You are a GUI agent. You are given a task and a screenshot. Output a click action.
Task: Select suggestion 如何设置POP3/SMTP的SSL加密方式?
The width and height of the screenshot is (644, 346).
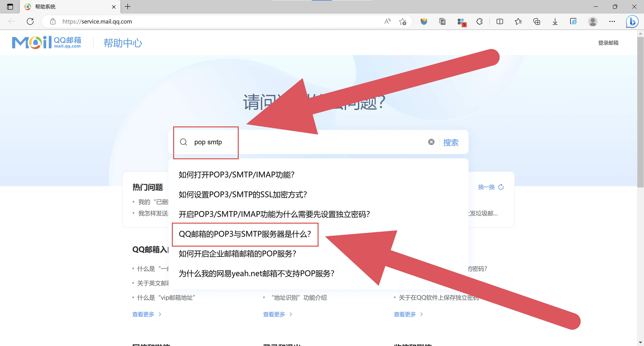point(243,194)
